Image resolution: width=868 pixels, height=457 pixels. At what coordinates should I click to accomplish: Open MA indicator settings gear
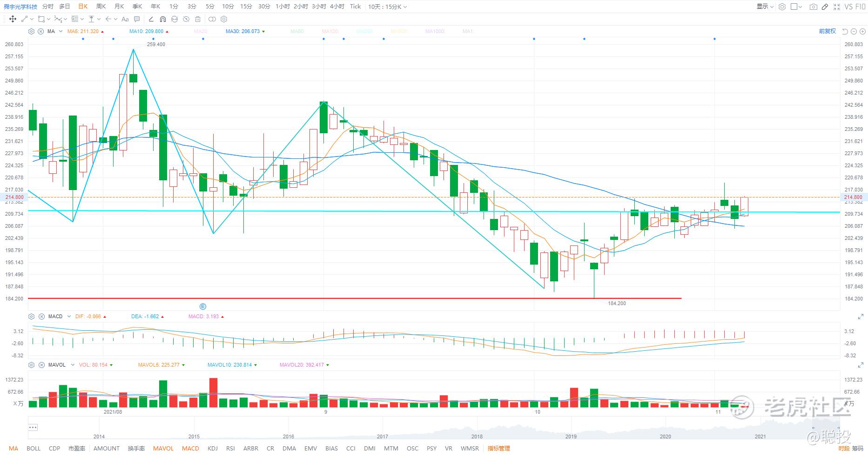click(31, 31)
